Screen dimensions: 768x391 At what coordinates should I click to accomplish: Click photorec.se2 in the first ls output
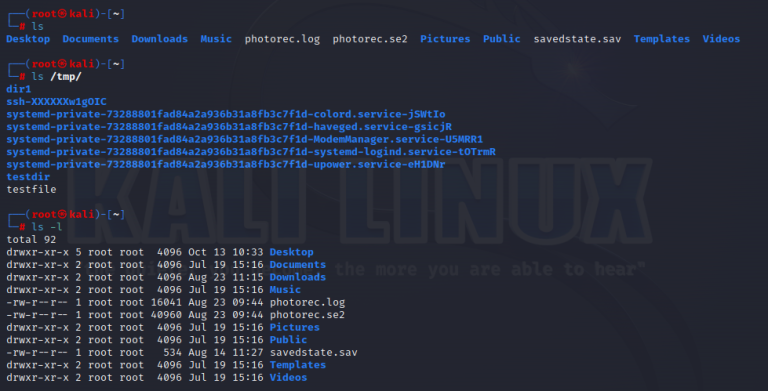(370, 39)
